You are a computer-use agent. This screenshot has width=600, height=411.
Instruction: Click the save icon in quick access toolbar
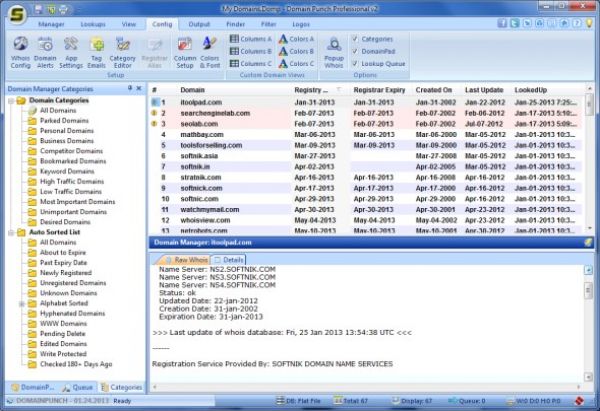point(39,8)
